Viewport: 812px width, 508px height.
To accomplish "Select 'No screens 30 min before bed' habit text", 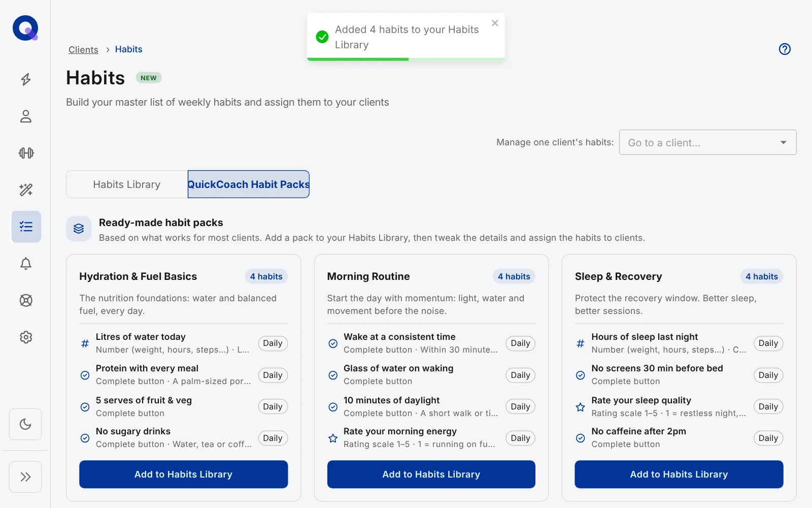I will tap(657, 368).
